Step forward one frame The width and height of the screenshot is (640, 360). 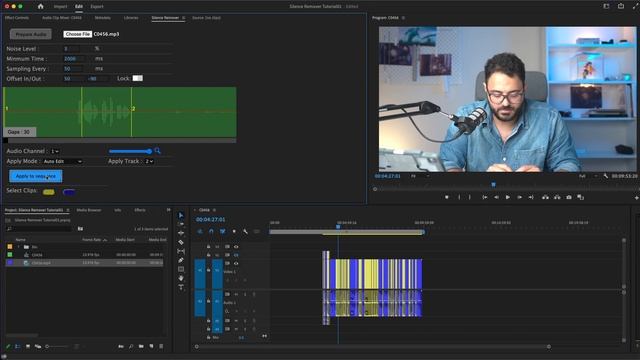(x=520, y=197)
